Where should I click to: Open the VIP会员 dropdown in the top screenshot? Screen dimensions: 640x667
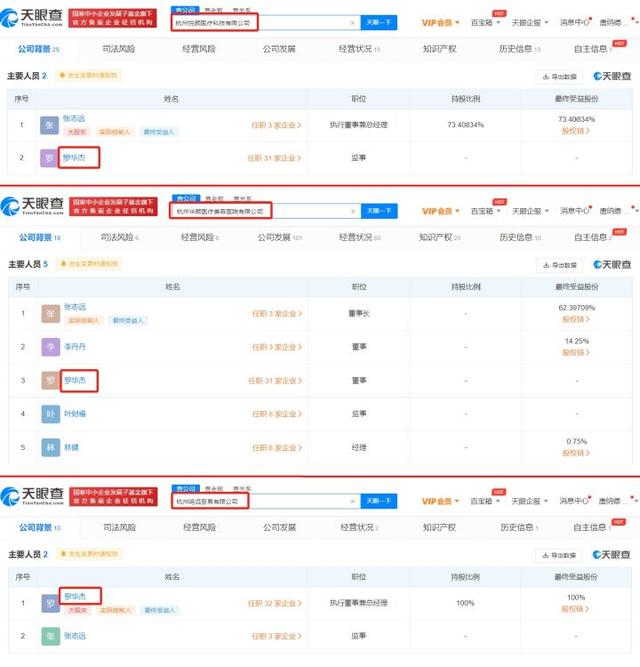click(441, 23)
